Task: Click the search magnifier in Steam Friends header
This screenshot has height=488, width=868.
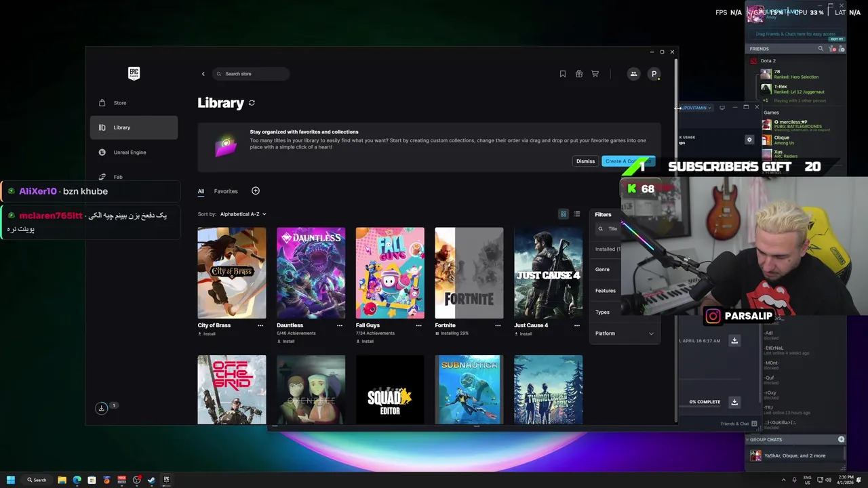Action: click(821, 49)
